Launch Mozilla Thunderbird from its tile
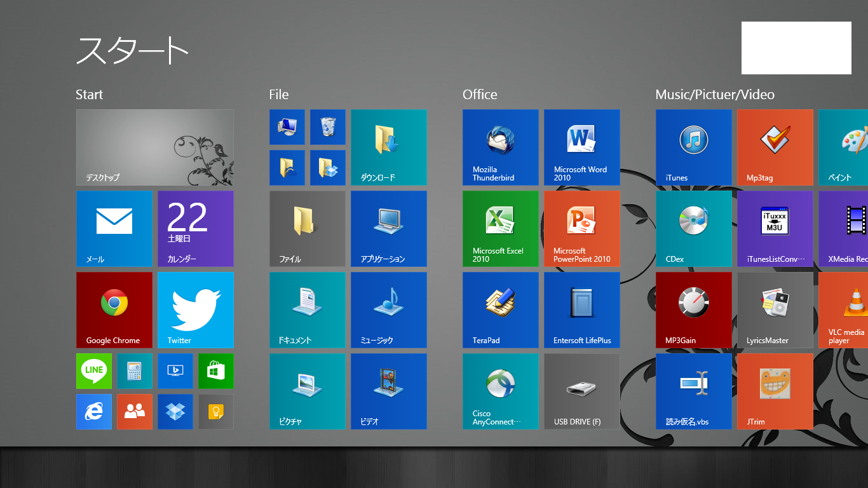868x488 pixels. 501,147
